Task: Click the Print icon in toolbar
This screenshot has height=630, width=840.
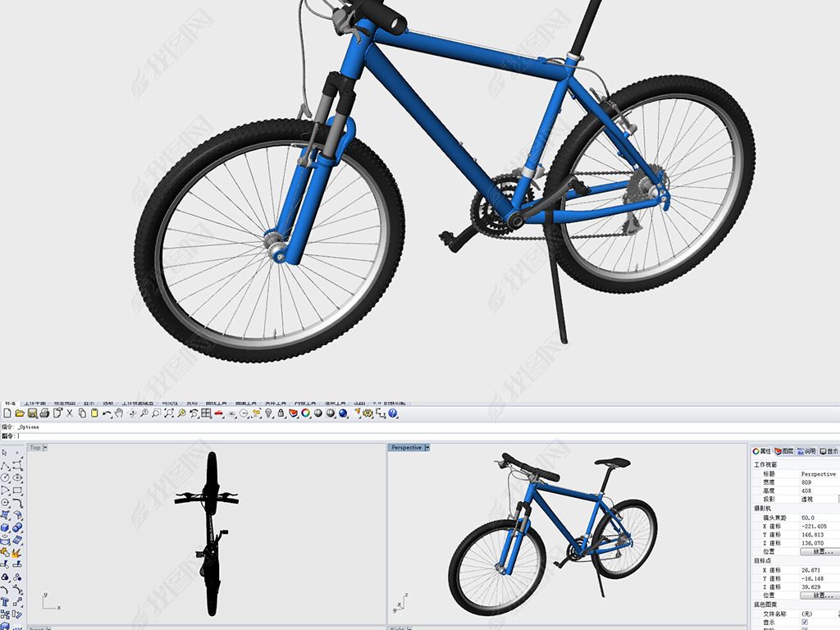Action: [x=45, y=413]
